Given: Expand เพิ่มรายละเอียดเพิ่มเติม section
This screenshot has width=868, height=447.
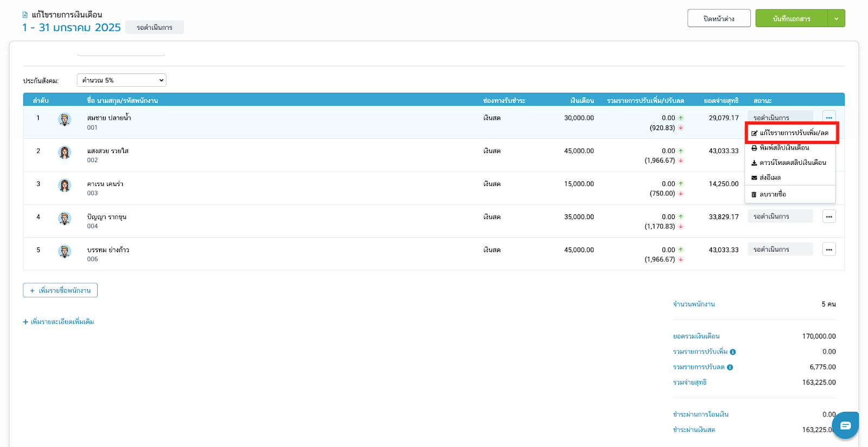Looking at the screenshot, I should pos(59,322).
